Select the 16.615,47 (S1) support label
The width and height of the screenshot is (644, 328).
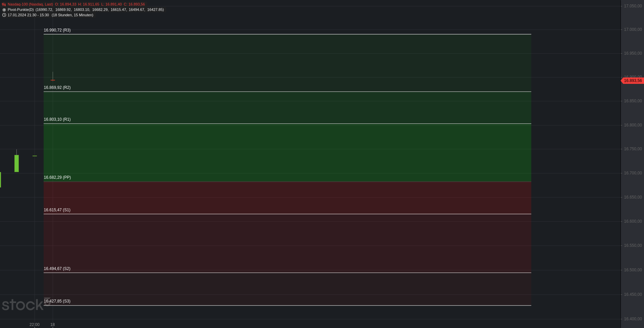click(57, 210)
